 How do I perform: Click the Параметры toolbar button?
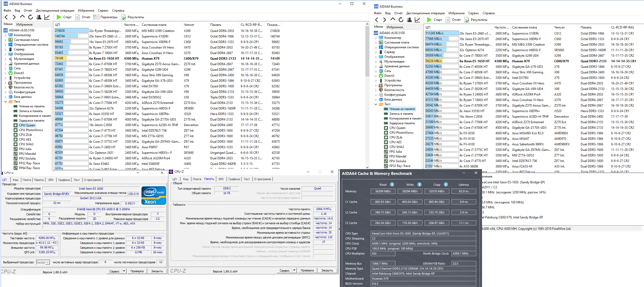[x=106, y=17]
